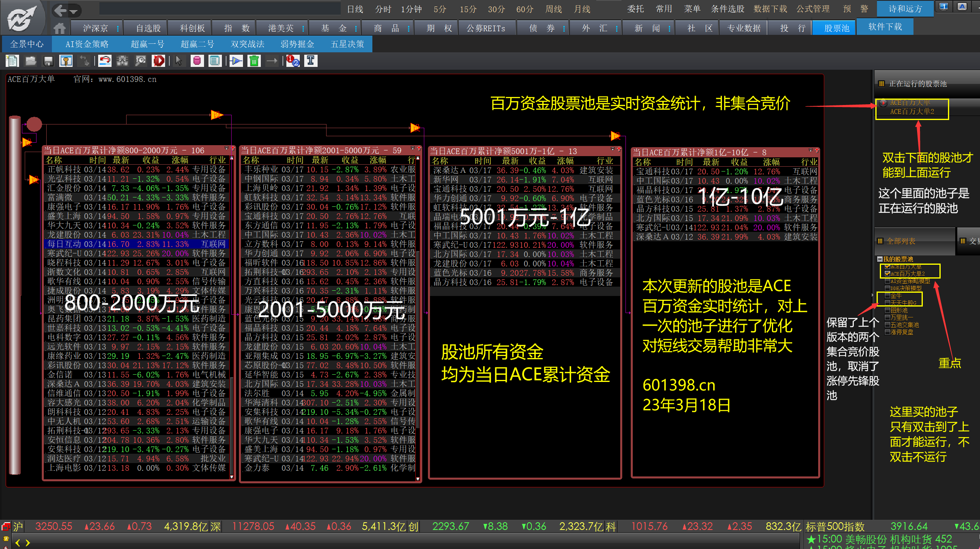Viewport: 980px width, 549px height.
Task: Click the key/permission window toolbar icon
Action: tap(66, 61)
